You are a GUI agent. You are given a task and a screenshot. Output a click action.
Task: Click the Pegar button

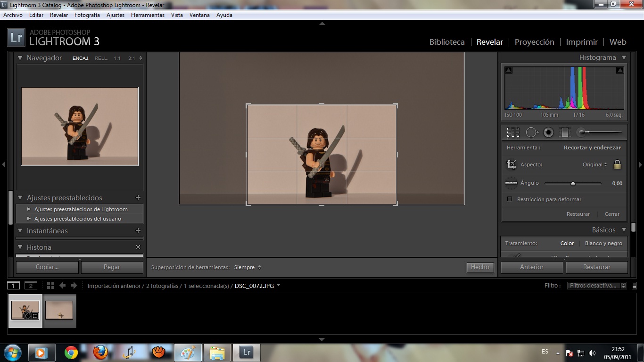[112, 267]
